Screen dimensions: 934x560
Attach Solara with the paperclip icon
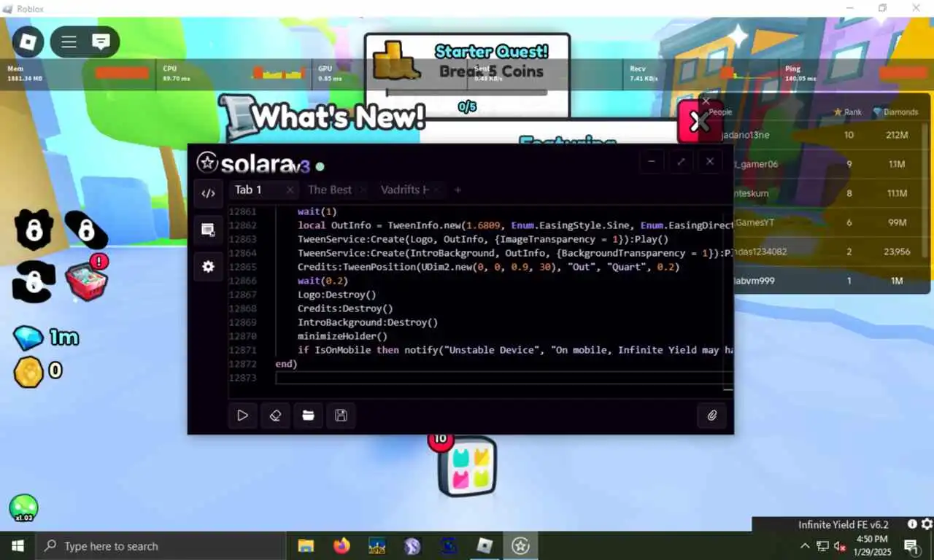pyautogui.click(x=712, y=416)
